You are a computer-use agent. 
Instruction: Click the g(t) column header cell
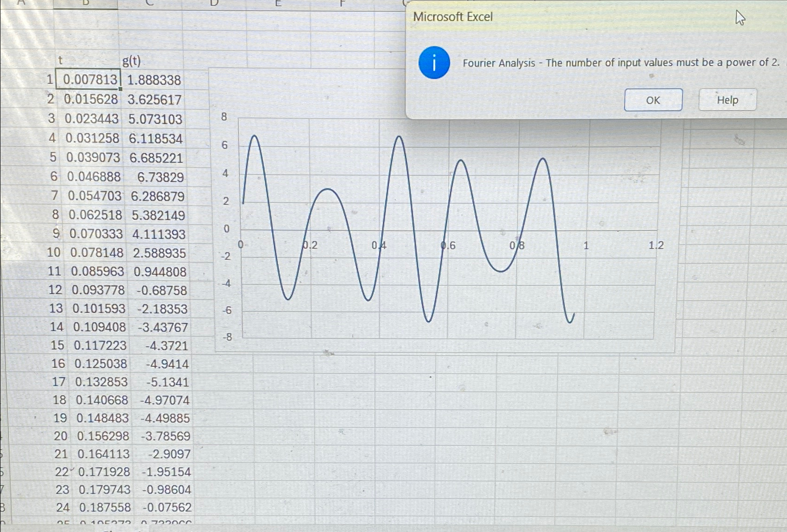(132, 61)
